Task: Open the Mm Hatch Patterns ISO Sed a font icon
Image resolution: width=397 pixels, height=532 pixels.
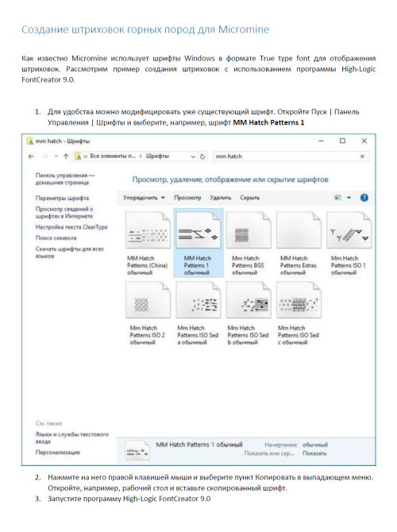Action: click(198, 300)
